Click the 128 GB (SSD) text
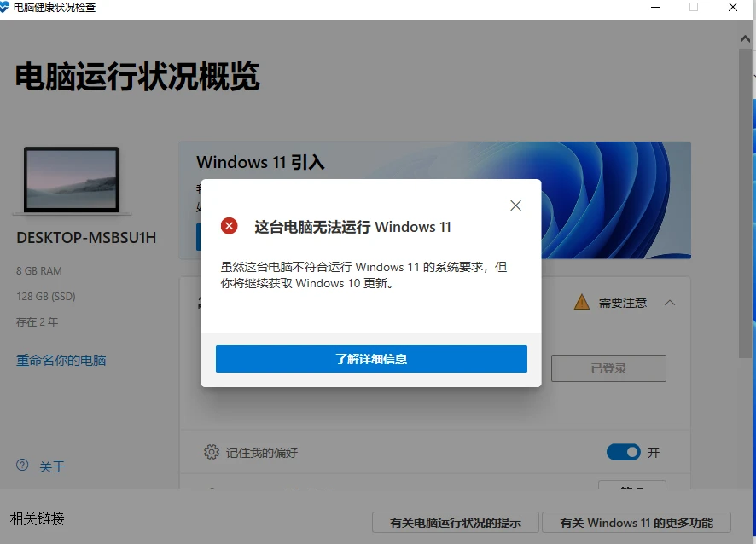 click(x=46, y=297)
